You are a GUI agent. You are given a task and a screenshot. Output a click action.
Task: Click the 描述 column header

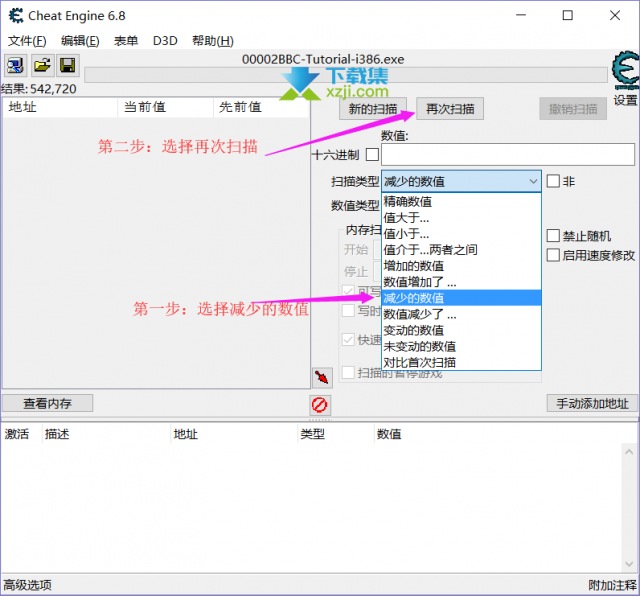point(106,434)
